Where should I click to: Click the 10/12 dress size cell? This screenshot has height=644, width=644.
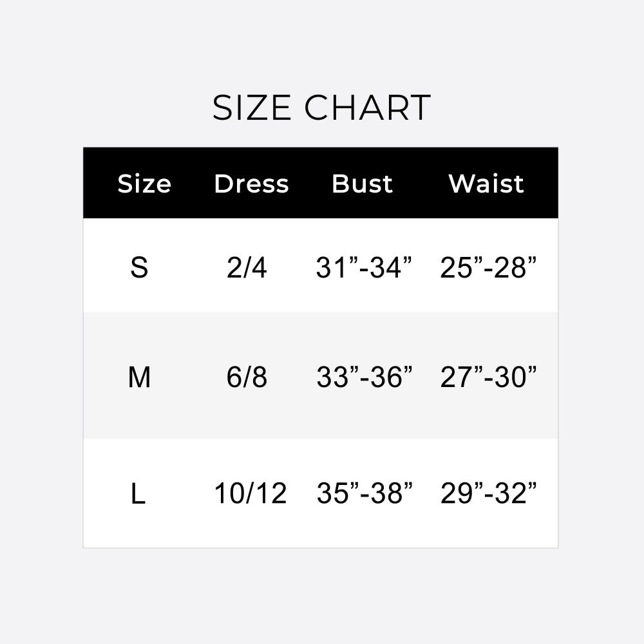click(x=250, y=494)
